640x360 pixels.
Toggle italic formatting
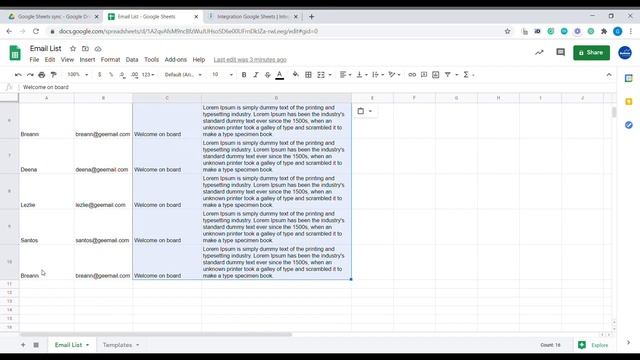tap(256, 75)
